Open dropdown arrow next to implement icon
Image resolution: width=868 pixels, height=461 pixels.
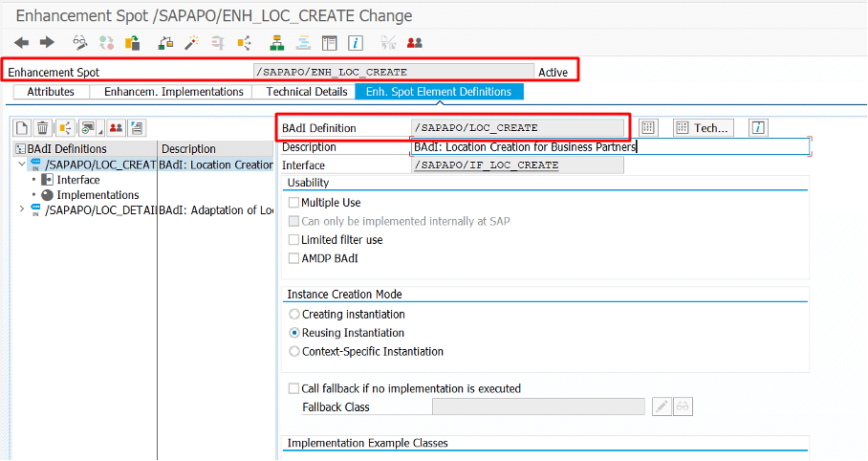coord(100,131)
